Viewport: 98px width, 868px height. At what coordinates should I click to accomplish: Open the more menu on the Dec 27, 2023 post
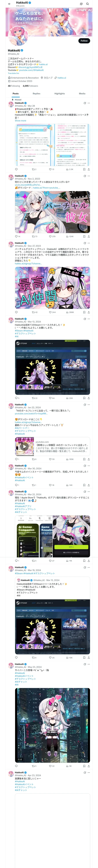coord(89,243)
